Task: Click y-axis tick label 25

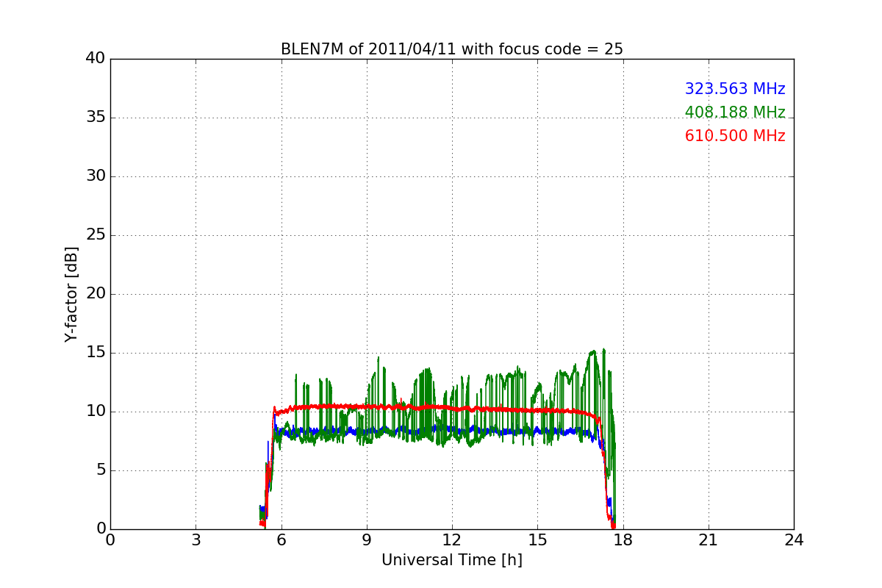Action: click(x=96, y=235)
